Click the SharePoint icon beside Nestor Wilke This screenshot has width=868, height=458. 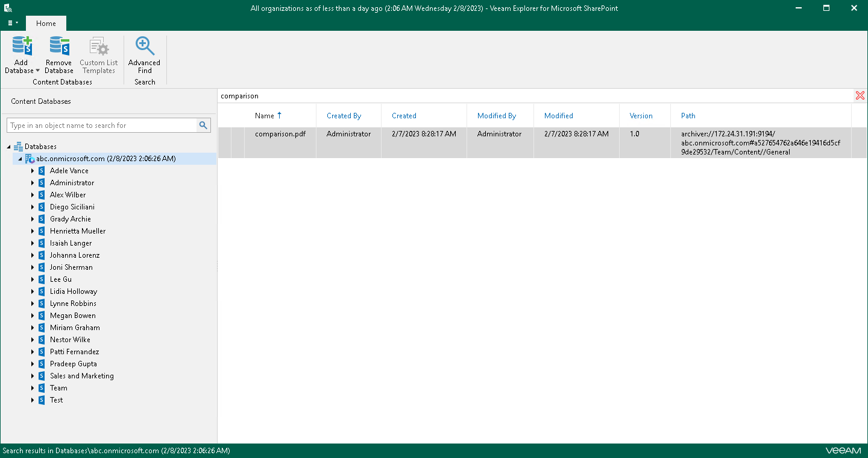(x=42, y=340)
